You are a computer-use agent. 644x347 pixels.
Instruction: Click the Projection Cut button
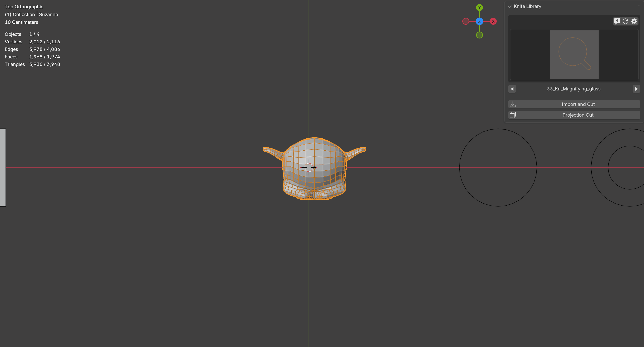(x=574, y=115)
